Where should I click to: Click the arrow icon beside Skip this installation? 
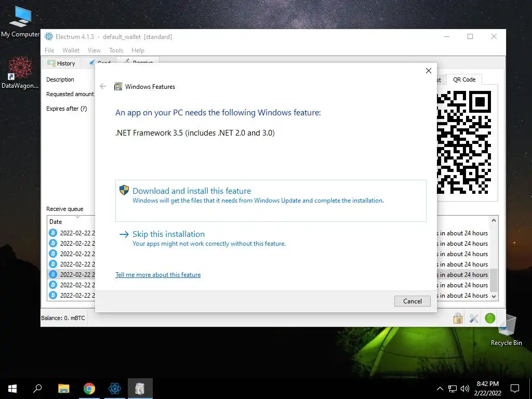[x=124, y=234]
